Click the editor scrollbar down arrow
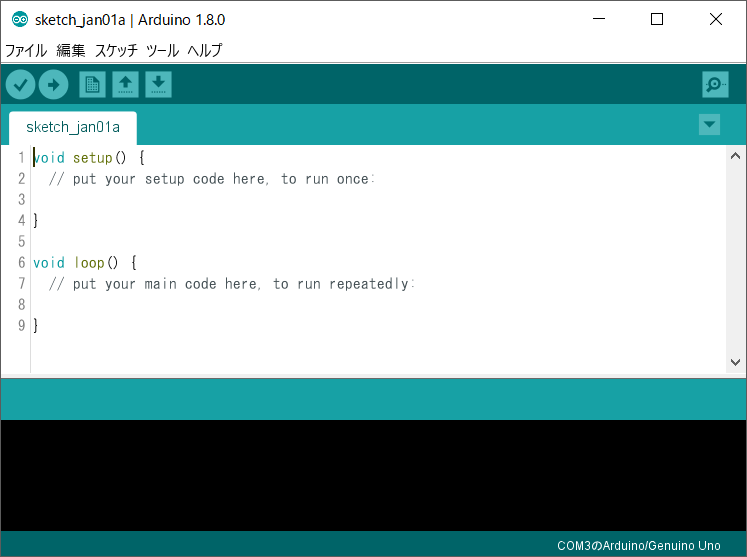Image resolution: width=747 pixels, height=557 pixels. [x=735, y=362]
